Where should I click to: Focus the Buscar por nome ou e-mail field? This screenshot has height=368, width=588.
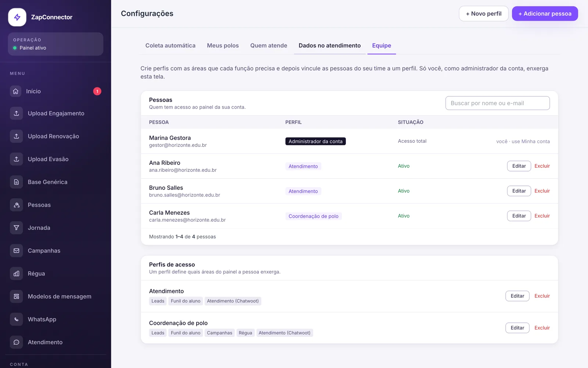pos(498,103)
